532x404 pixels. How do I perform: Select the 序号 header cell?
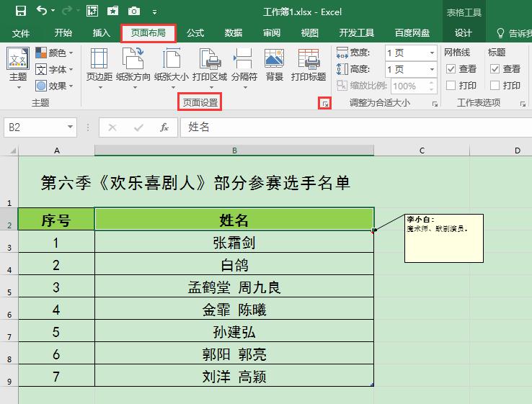click(56, 220)
